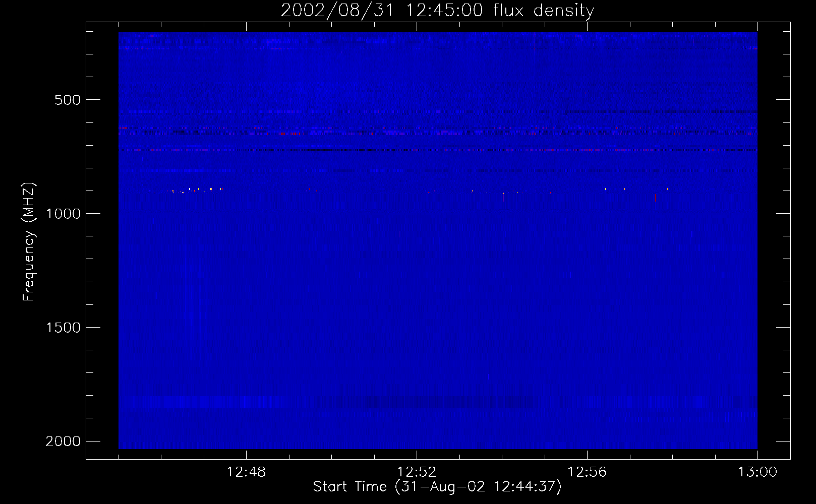This screenshot has height=504, width=816.
Task: Click the 1000 frequency tick label
Action: point(63,214)
